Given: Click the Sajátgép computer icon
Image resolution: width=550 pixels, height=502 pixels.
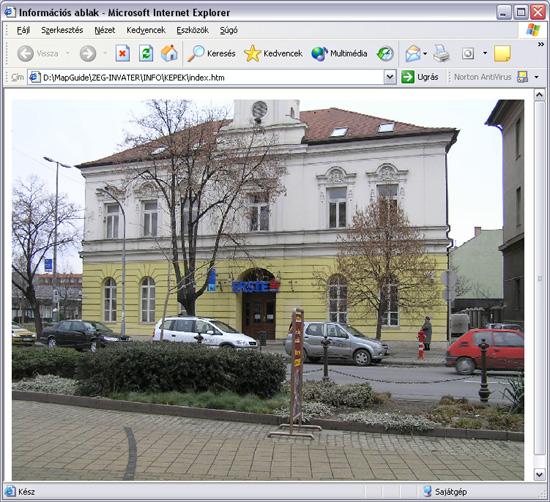Looking at the screenshot, I should click(x=427, y=491).
